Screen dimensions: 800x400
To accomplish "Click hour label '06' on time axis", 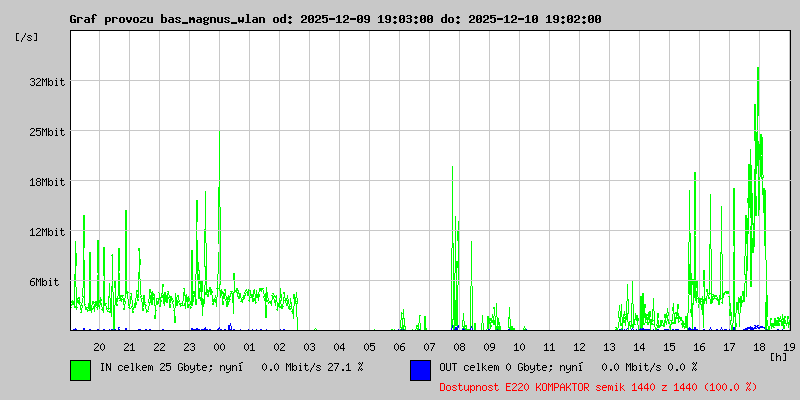I will pos(399,347).
